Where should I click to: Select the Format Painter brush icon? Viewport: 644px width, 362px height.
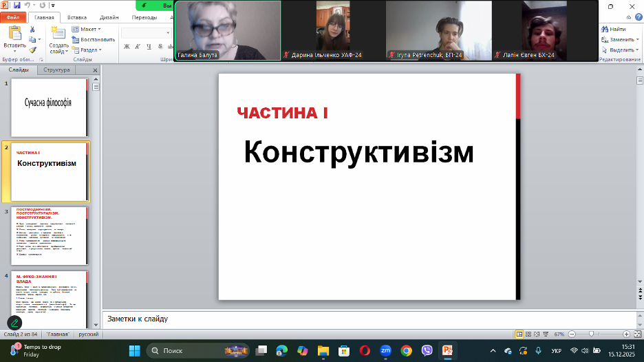tap(32, 50)
